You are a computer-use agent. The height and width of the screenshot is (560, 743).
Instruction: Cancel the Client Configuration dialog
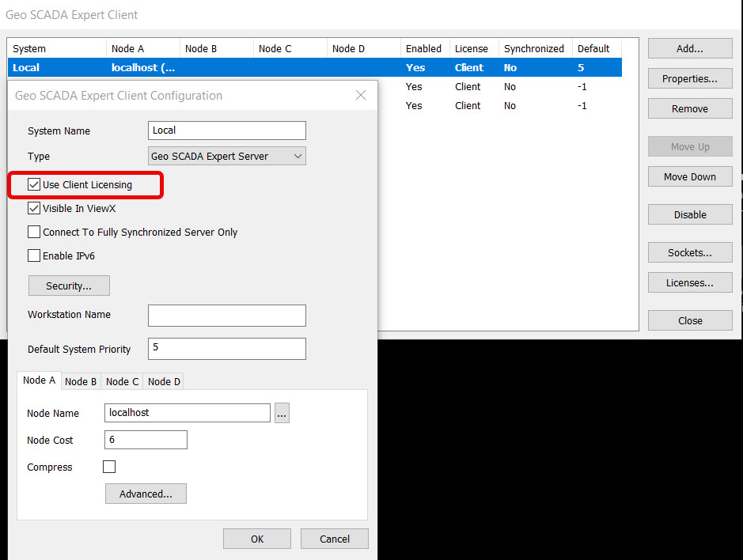point(335,539)
